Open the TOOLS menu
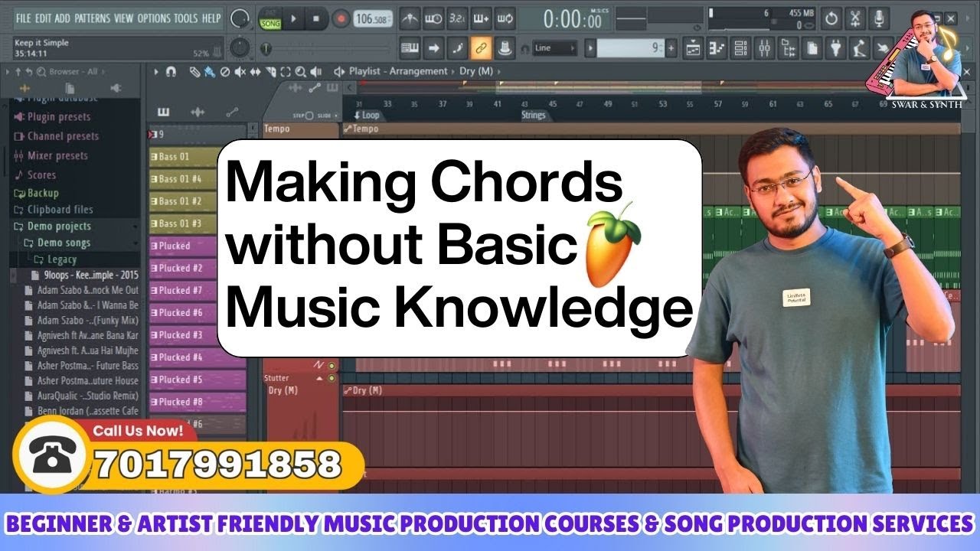 tap(186, 18)
